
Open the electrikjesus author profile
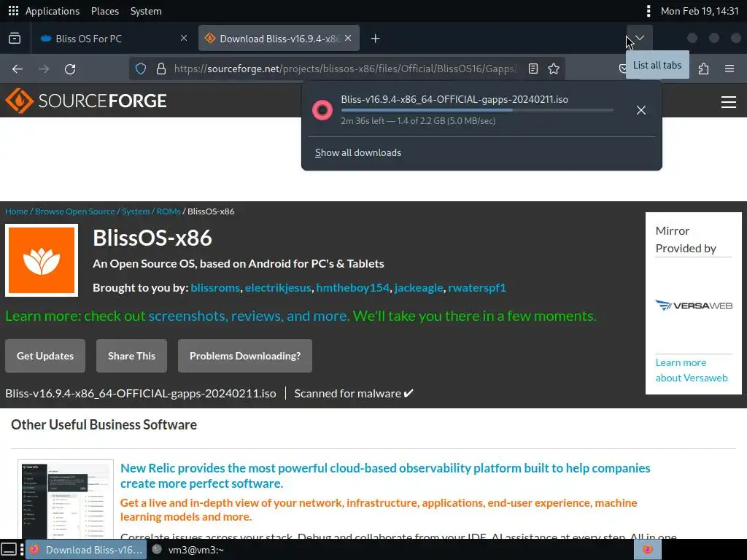tap(278, 287)
